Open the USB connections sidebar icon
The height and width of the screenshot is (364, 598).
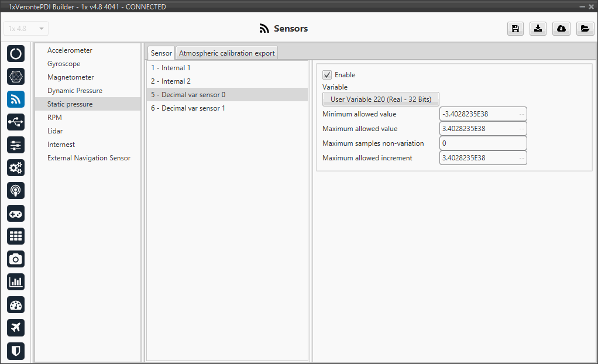click(16, 122)
